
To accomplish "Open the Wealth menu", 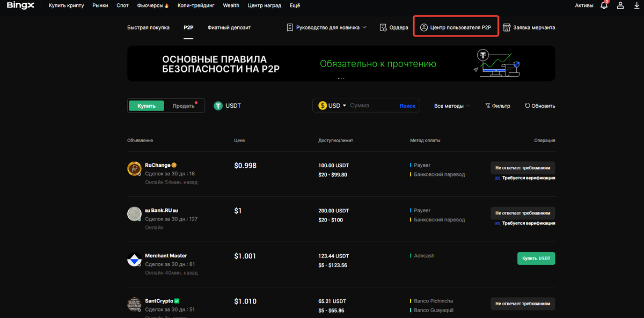I will click(231, 5).
